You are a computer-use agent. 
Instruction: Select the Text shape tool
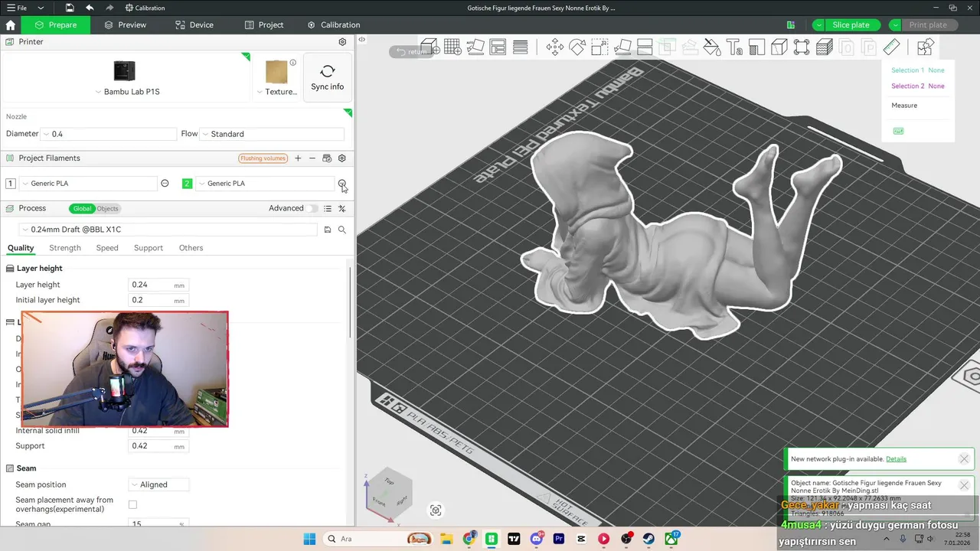734,47
